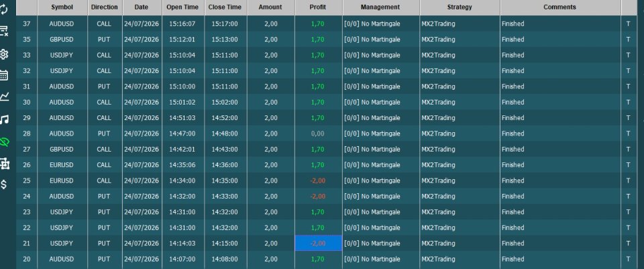Click close time 14:43:00

tap(225, 149)
